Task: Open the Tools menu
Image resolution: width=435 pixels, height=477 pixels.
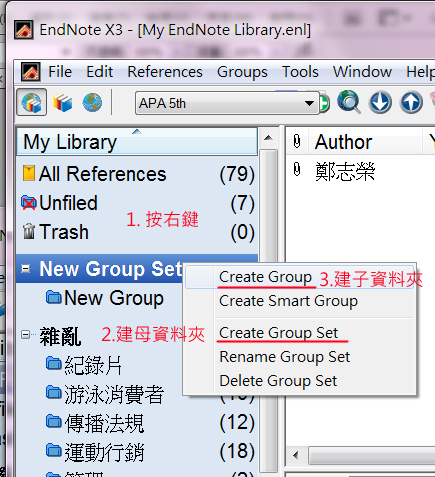Action: (x=300, y=72)
